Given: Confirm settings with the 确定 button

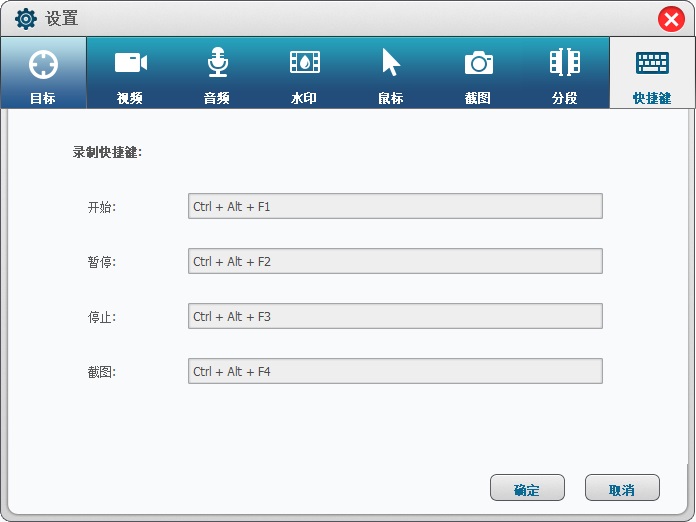Looking at the screenshot, I should click(527, 487).
